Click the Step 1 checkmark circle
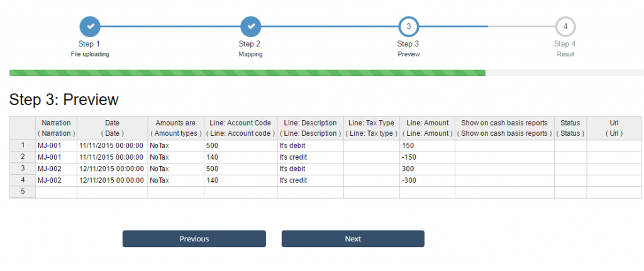644x271 pixels. [x=90, y=26]
